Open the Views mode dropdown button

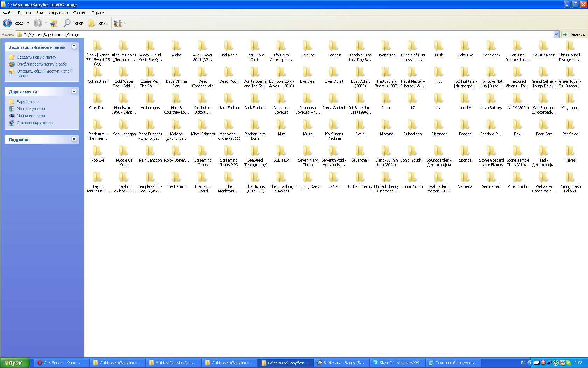[x=119, y=23]
